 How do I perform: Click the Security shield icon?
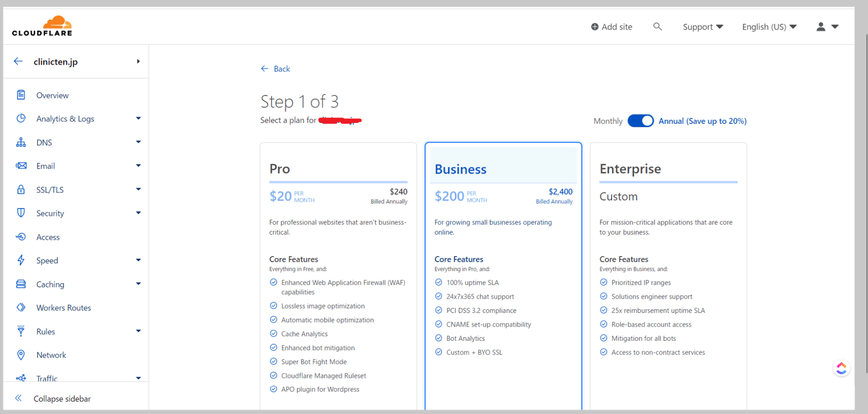tap(21, 213)
